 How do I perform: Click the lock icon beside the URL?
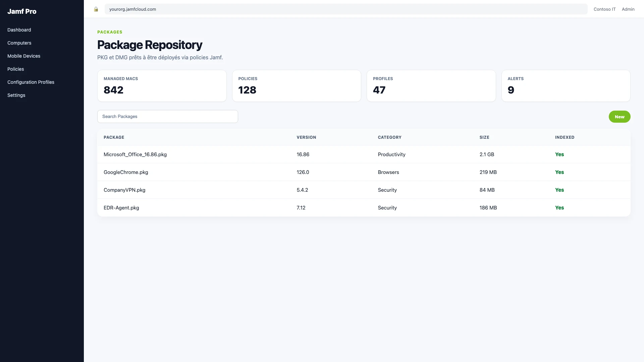click(x=96, y=9)
